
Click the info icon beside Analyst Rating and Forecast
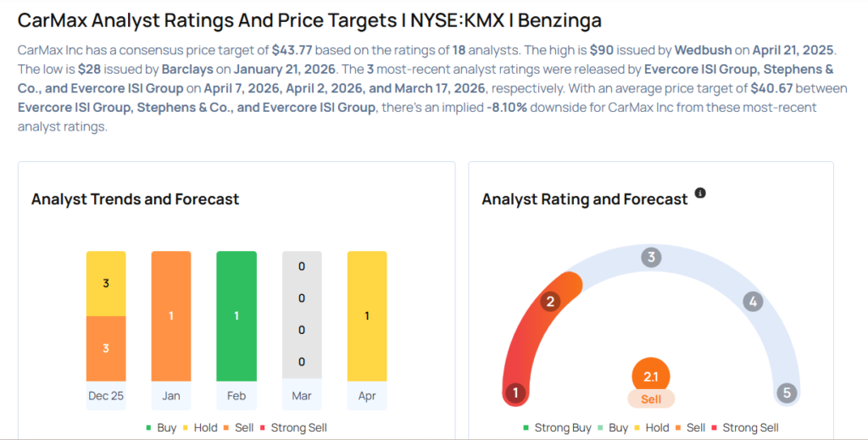pyautogui.click(x=700, y=193)
